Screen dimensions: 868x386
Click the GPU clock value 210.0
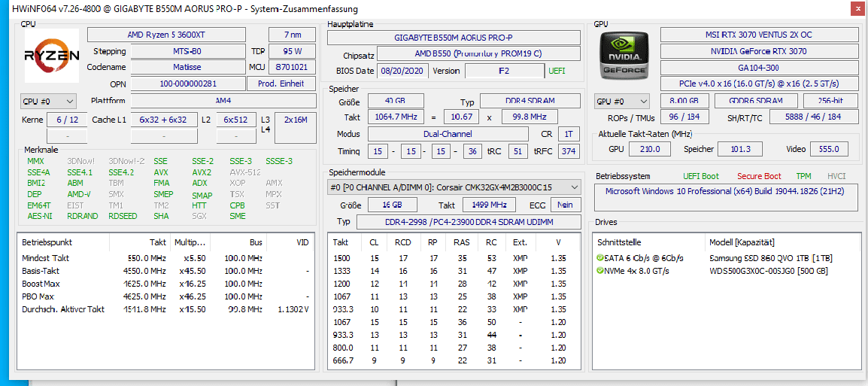650,149
